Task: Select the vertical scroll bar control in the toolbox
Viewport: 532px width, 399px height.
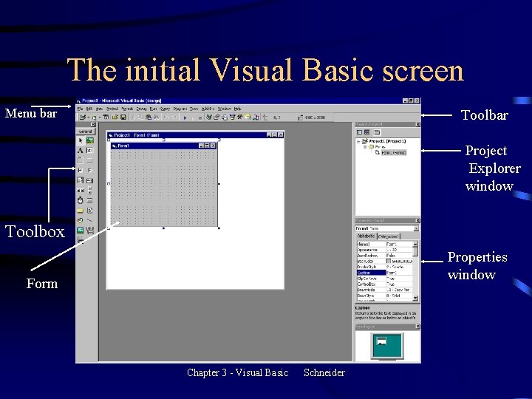Action: [90, 191]
